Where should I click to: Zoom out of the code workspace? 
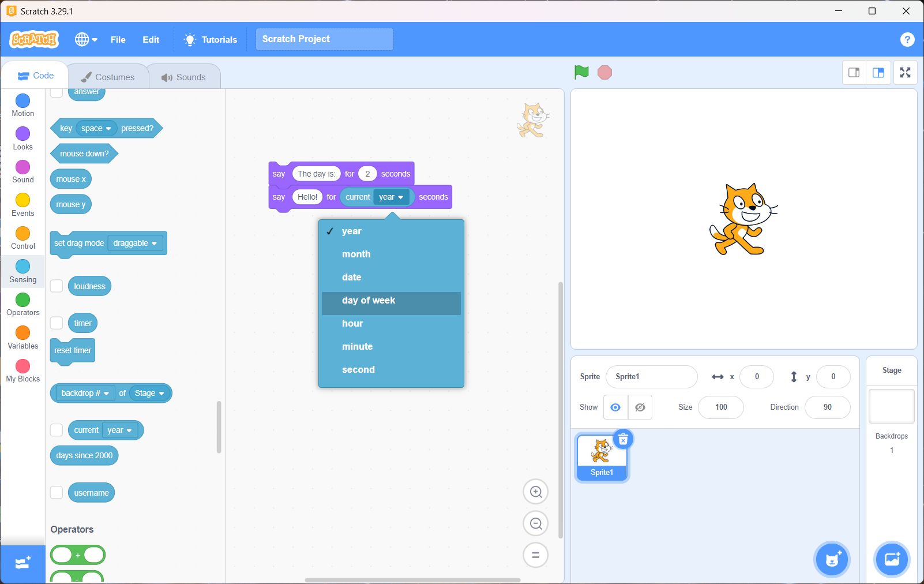click(x=535, y=523)
